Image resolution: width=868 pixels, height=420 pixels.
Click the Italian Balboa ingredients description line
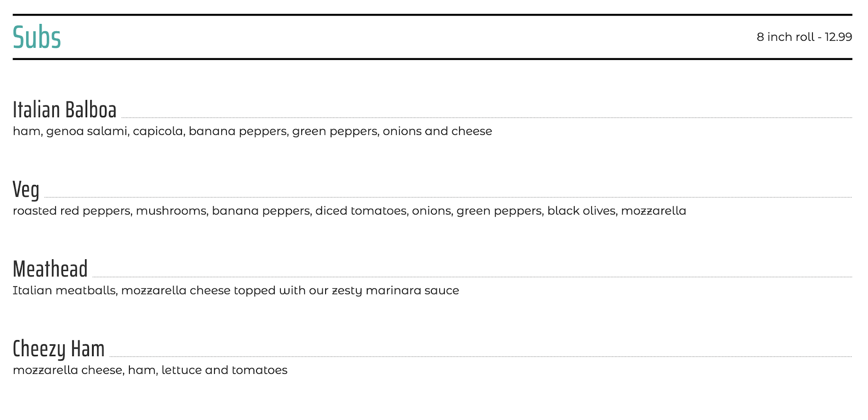(252, 131)
